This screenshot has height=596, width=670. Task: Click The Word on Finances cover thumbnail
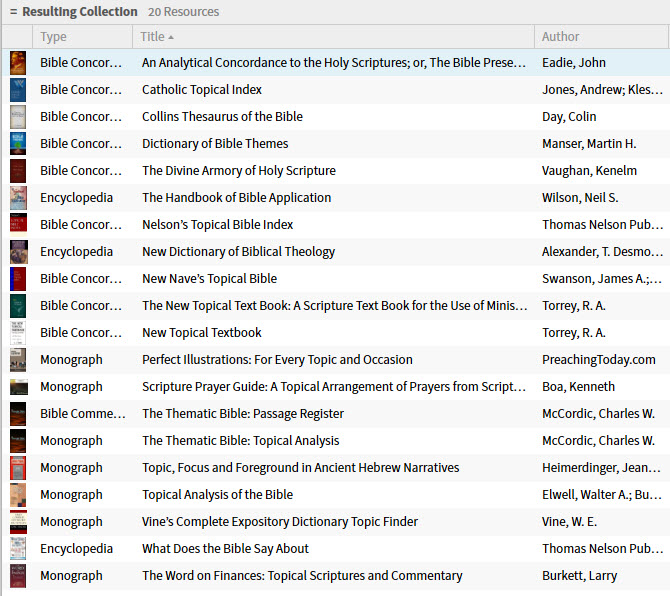[x=18, y=575]
